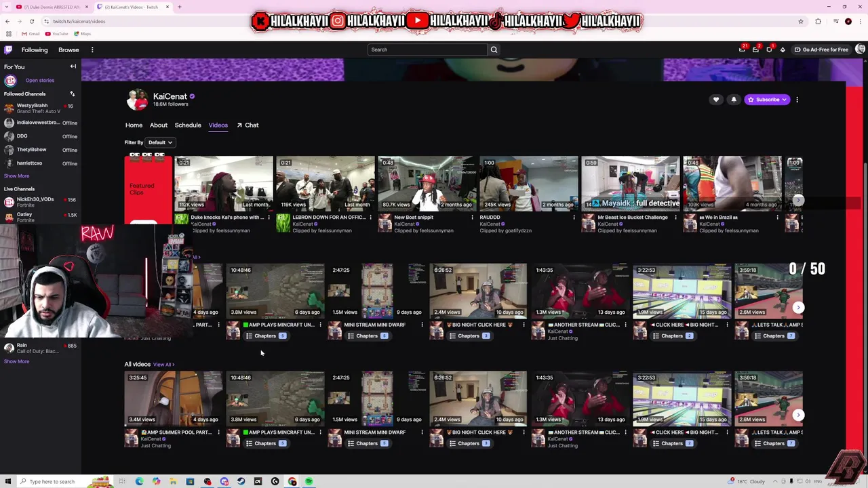Open a new browser tab with plus
868x488 pixels.
(x=179, y=7)
